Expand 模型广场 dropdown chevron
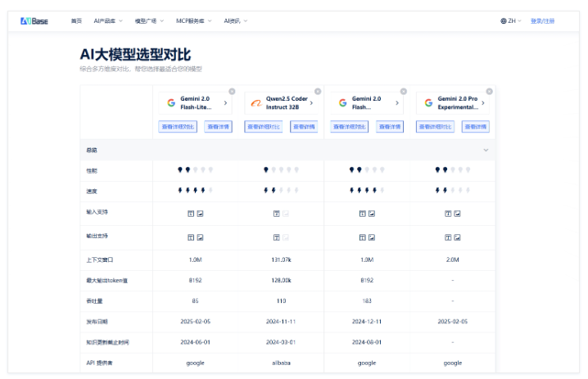Screen dimensions: 588x379 [162, 21]
